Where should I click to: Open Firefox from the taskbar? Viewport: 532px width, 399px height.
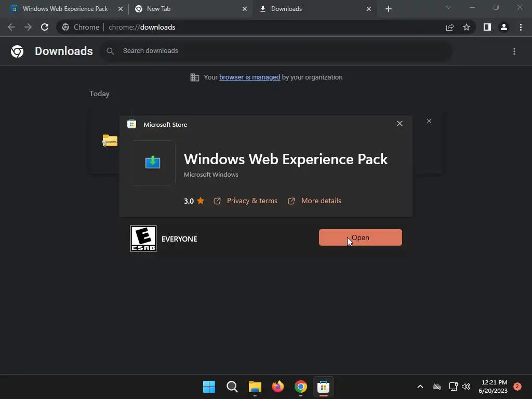coord(278,387)
